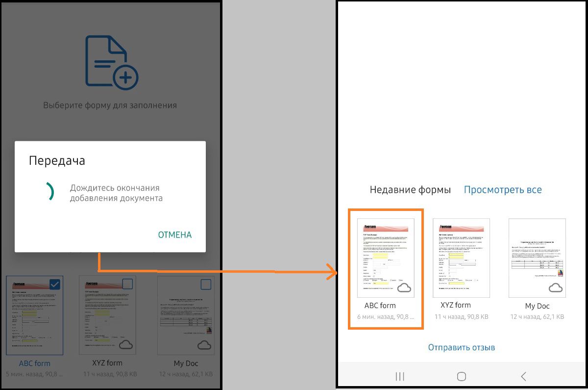
Task: Tap ОТМЕНА to cancel the document transfer
Action: pos(174,234)
